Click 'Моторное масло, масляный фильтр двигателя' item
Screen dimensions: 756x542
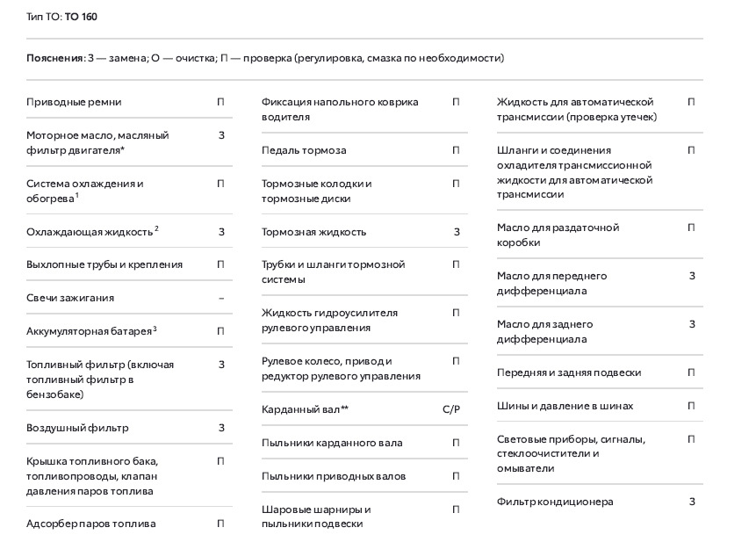97,142
